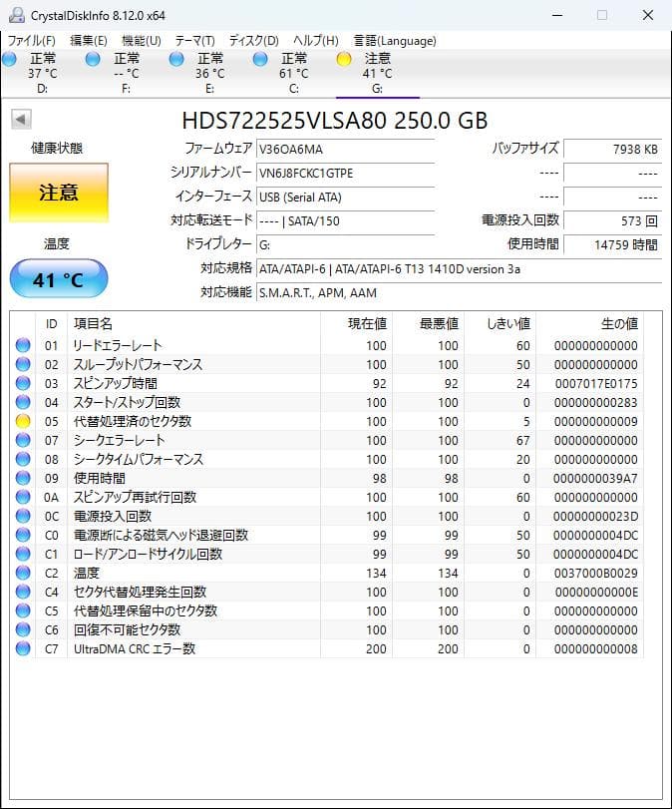Image resolution: width=672 pixels, height=809 pixels.
Task: Click the interface field USB (Serial ATA)
Action: [x=345, y=198]
